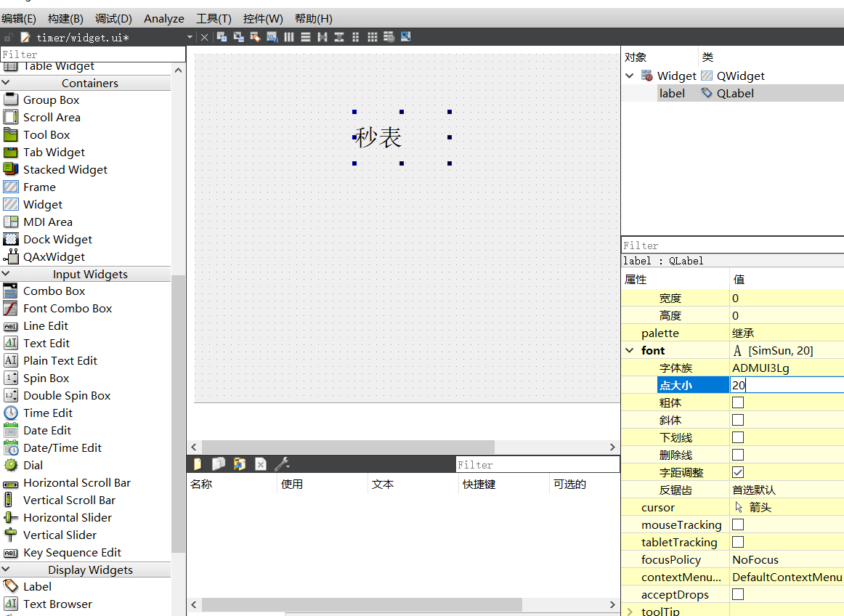Apply Lay Out Horizontally toolbar icon
Screen dimensions: 844x616
289,37
